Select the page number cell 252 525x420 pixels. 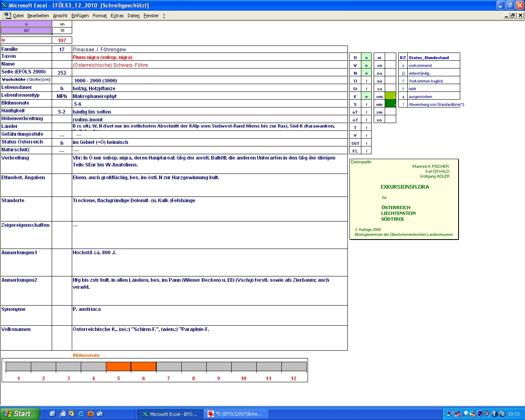point(62,73)
